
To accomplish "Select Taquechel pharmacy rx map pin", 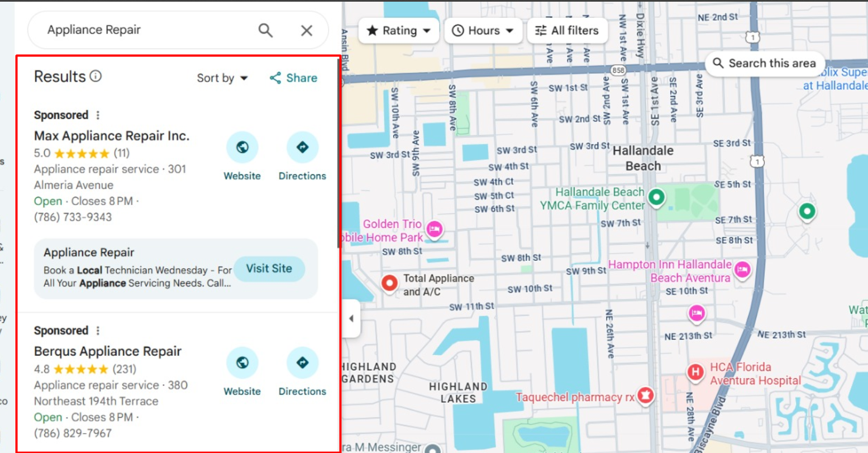I will [646, 395].
